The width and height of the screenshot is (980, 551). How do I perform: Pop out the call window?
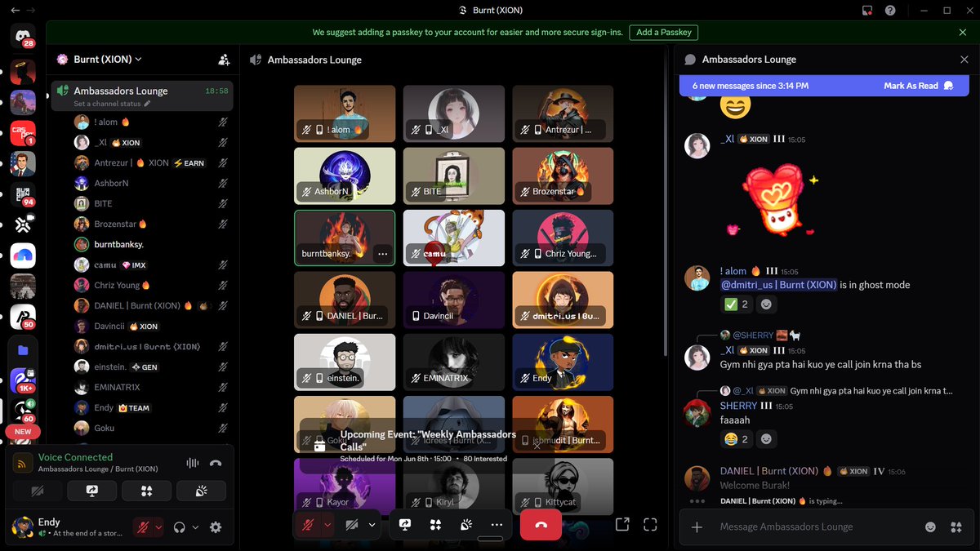[621, 525]
